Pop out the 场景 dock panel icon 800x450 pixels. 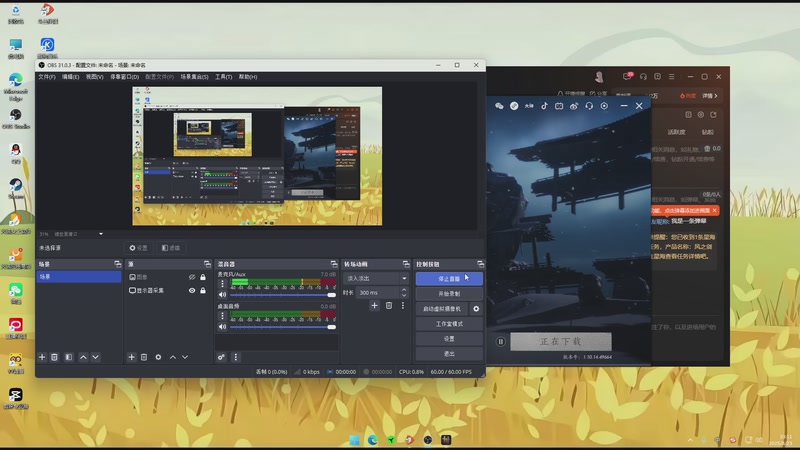pos(118,264)
